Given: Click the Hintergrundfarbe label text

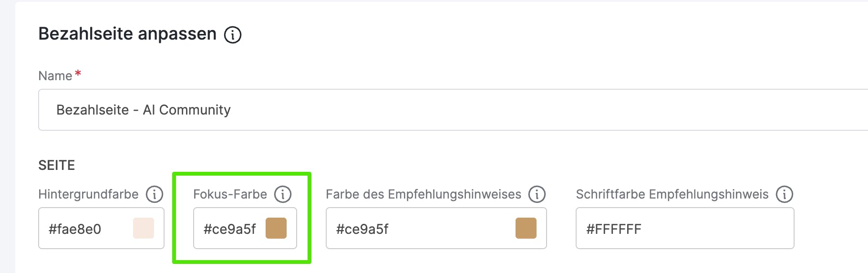Looking at the screenshot, I should [x=88, y=194].
